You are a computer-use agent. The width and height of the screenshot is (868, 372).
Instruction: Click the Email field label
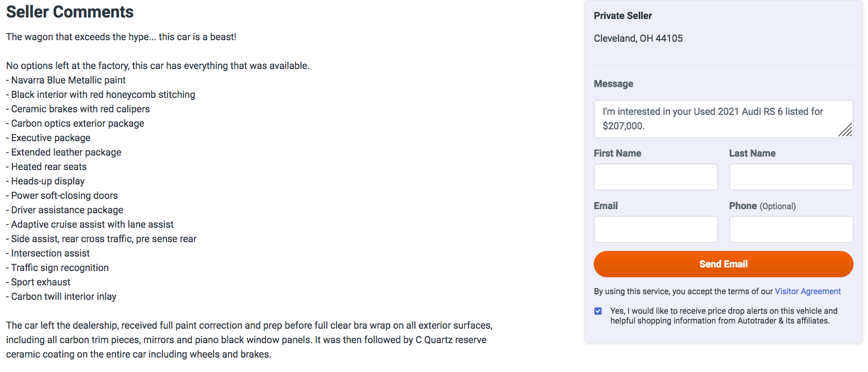[605, 206]
